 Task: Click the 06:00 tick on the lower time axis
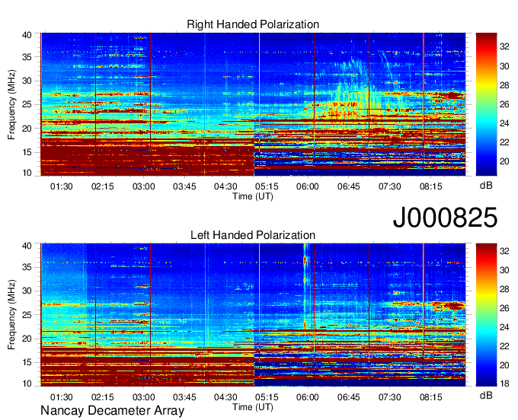click(x=308, y=397)
